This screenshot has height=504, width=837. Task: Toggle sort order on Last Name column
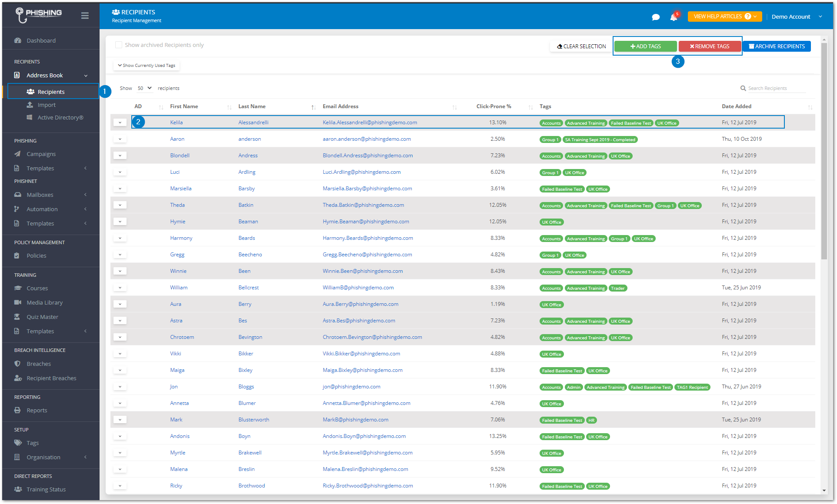pos(252,106)
